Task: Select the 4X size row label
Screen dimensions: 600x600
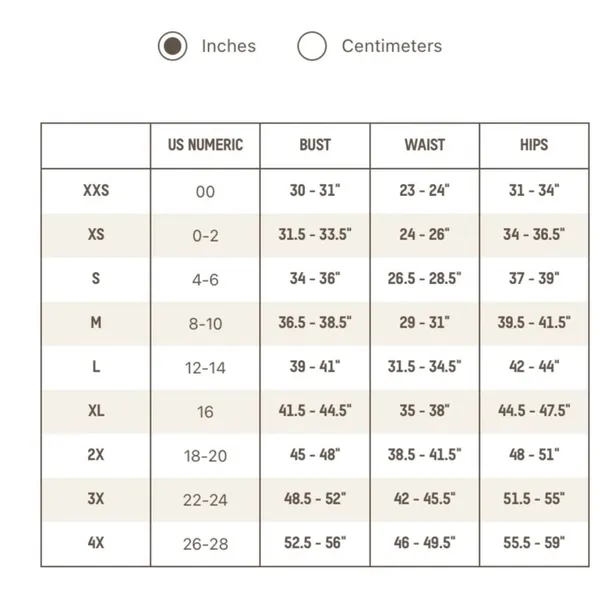Action: (96, 543)
